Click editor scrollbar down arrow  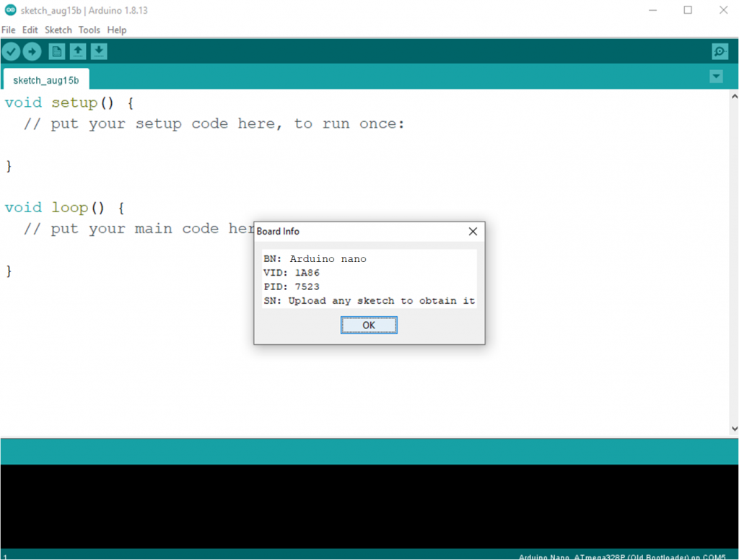tap(734, 429)
